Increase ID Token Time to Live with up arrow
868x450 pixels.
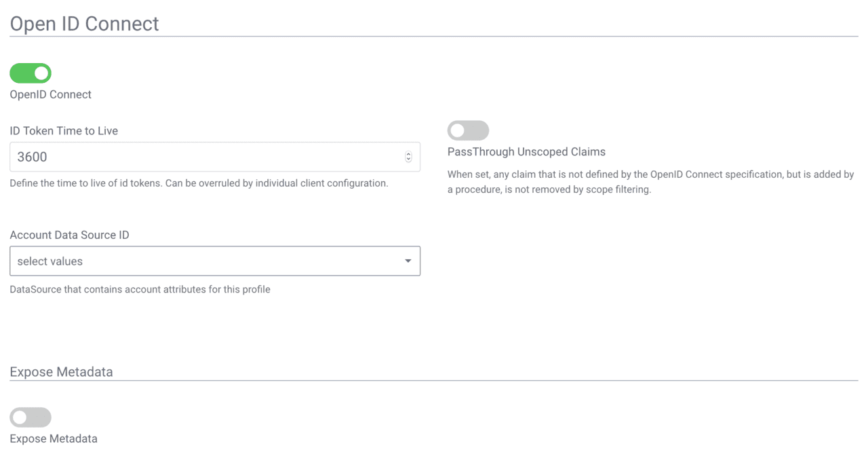[408, 154]
